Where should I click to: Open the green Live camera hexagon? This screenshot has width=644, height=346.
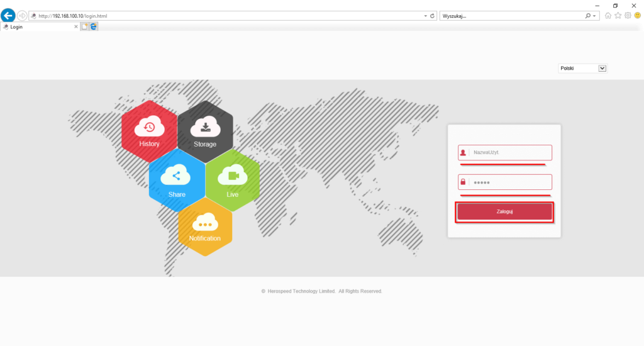click(x=233, y=181)
